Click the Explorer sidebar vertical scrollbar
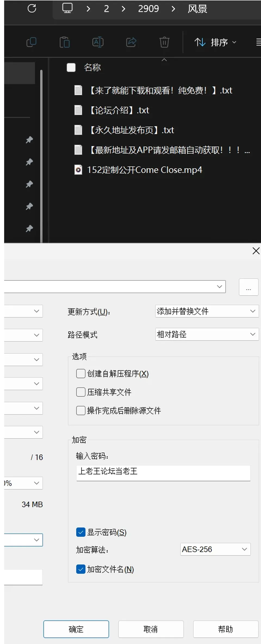 coord(41,156)
